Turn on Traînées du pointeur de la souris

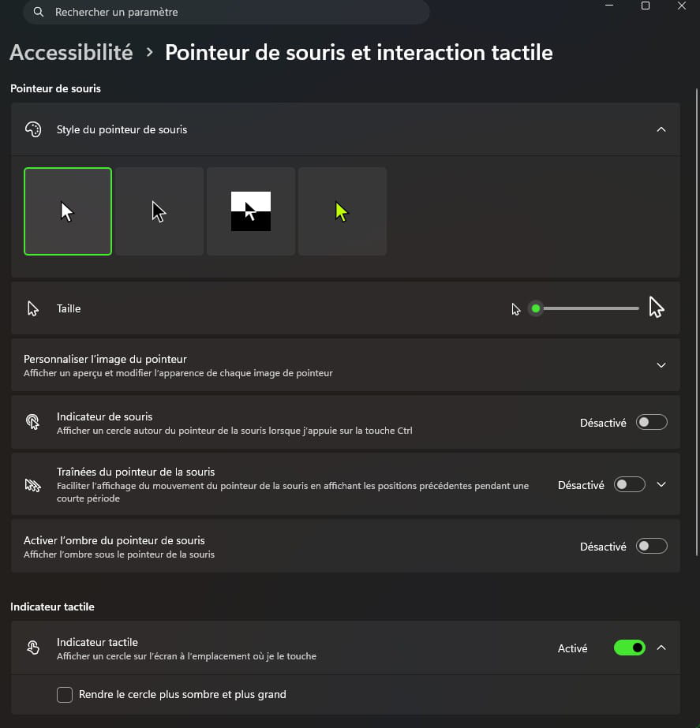tap(630, 485)
